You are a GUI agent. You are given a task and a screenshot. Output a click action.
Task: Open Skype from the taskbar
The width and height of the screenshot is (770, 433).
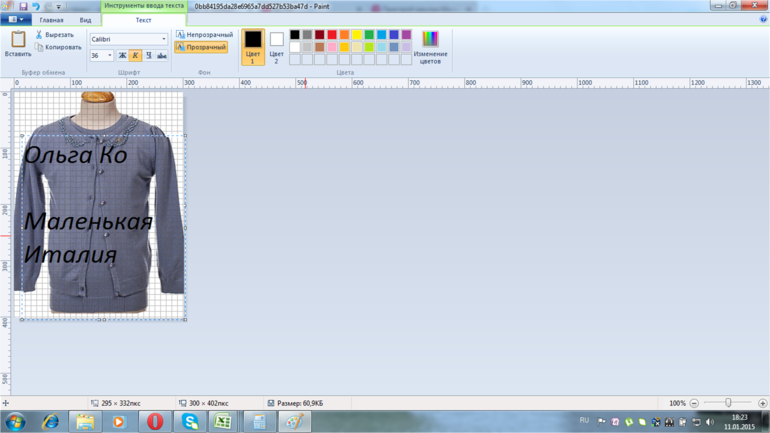coord(189,422)
